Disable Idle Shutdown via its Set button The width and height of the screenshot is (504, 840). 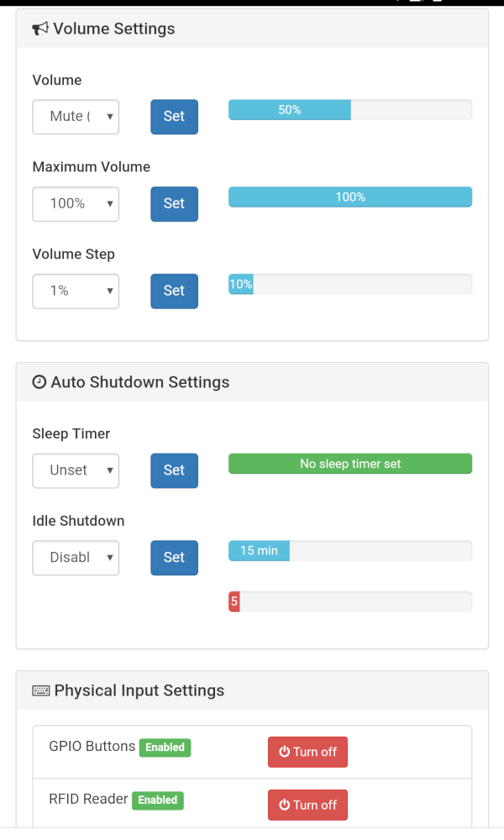[174, 557]
